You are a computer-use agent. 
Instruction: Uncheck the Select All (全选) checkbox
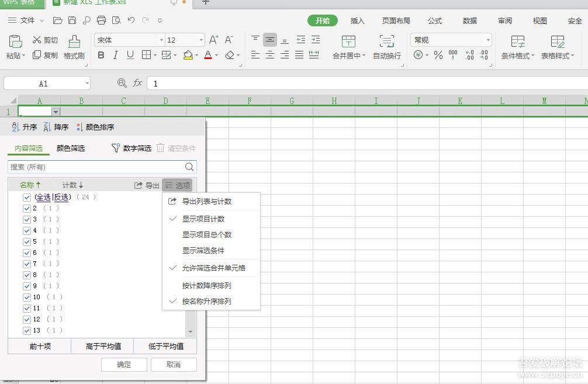tap(27, 198)
